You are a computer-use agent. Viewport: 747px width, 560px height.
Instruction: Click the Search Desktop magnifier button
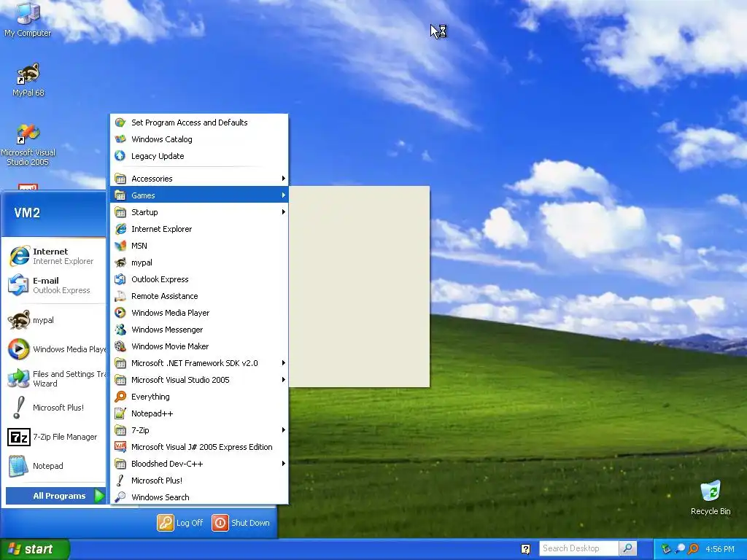(627, 548)
